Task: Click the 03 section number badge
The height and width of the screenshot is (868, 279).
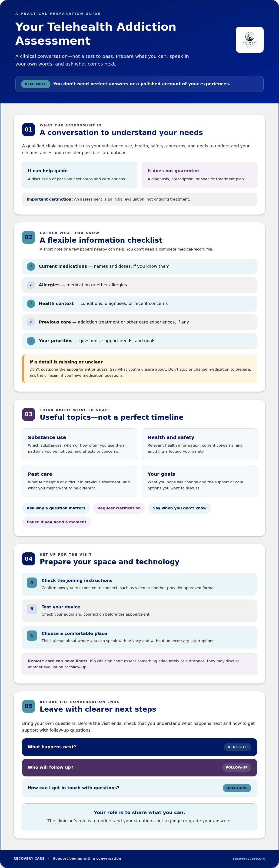Action: click(29, 414)
